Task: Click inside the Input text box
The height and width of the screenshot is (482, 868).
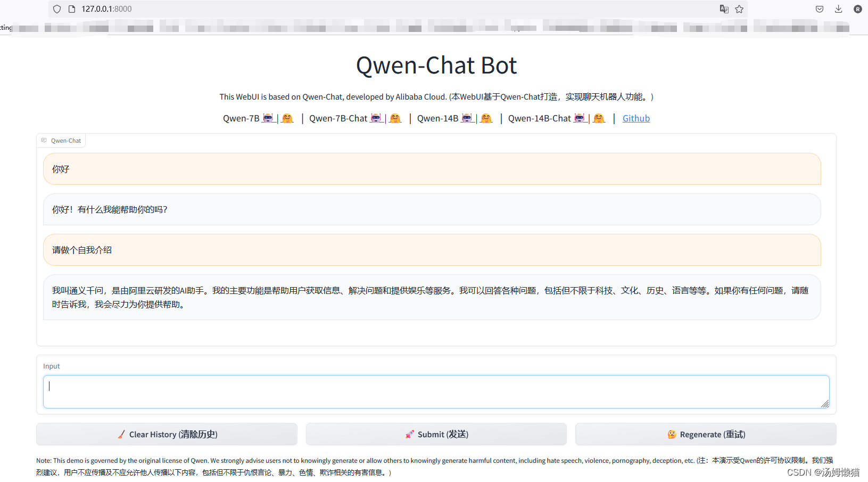Action: pyautogui.click(x=436, y=391)
